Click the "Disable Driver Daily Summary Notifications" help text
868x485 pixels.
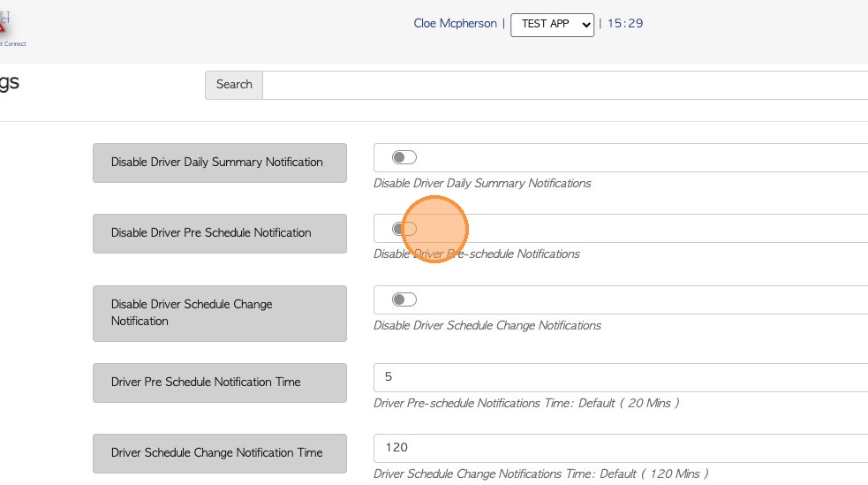pyautogui.click(x=482, y=184)
